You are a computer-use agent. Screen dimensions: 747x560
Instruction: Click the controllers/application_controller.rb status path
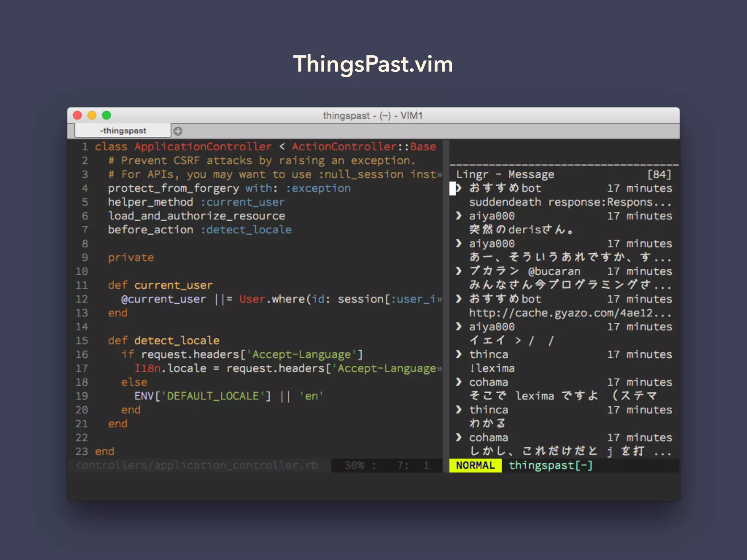(x=197, y=466)
